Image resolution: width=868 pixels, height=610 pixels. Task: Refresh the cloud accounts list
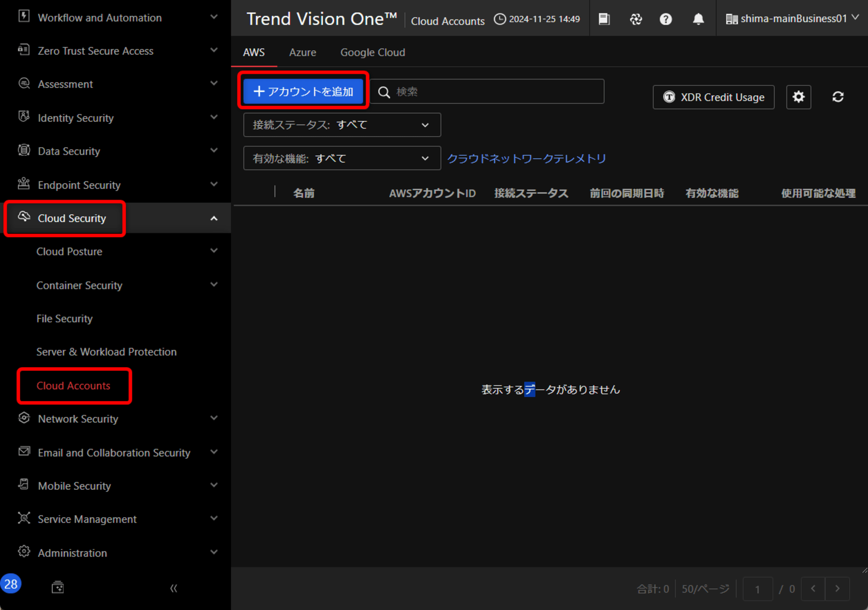tap(838, 97)
